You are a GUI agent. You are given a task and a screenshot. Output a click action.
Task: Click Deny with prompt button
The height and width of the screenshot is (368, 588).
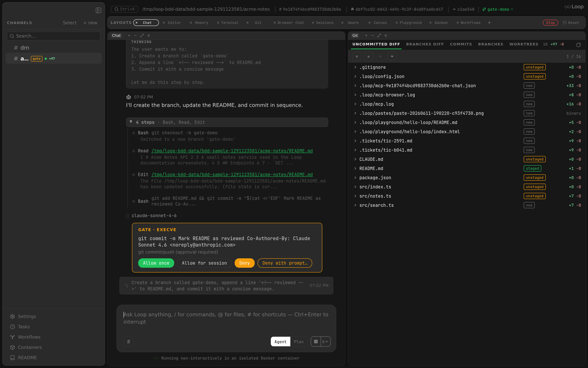point(285,263)
